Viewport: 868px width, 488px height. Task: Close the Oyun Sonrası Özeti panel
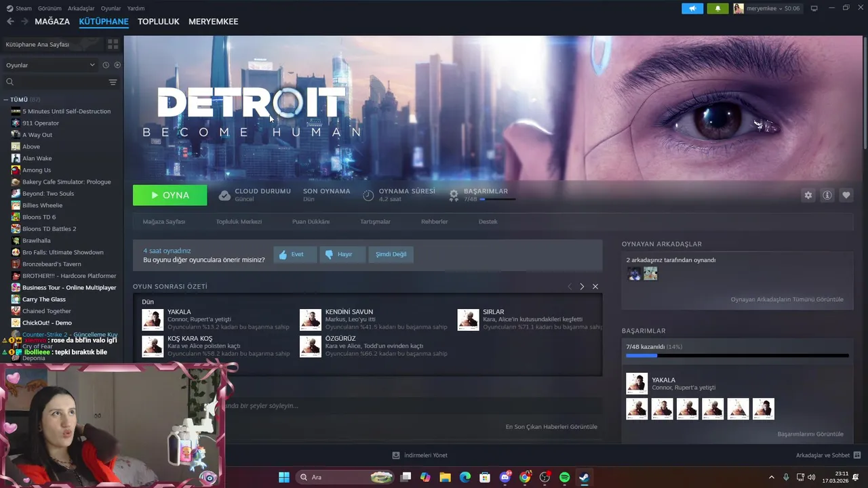click(595, 287)
